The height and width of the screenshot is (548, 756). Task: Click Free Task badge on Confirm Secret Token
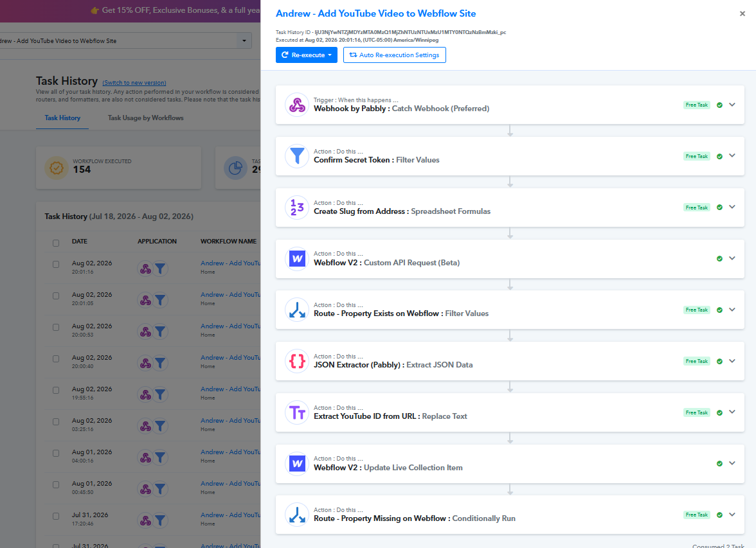click(x=697, y=156)
